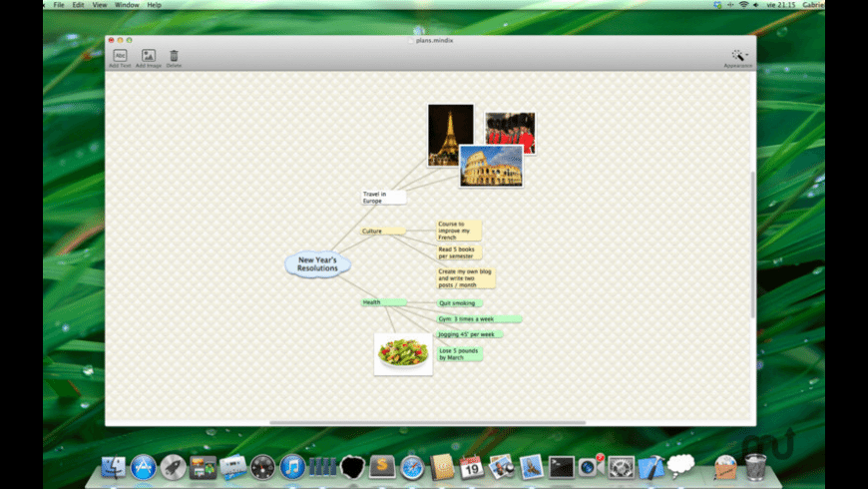Open Mail stamp icon in dock
This screenshot has width=868, height=489.
(532, 467)
